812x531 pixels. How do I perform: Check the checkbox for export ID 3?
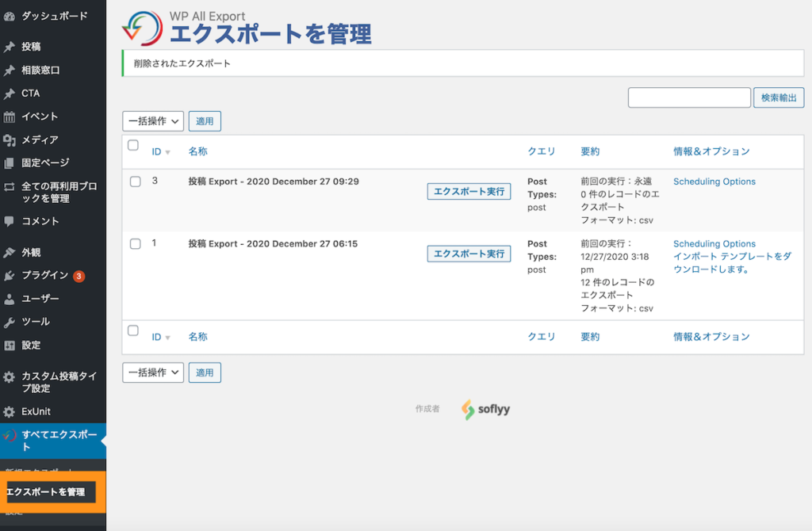133,181
